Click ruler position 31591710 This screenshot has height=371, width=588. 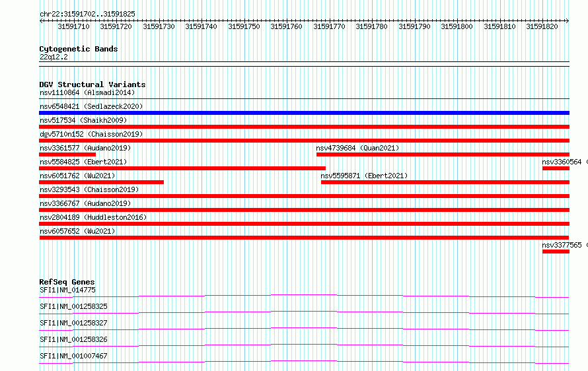73,26
